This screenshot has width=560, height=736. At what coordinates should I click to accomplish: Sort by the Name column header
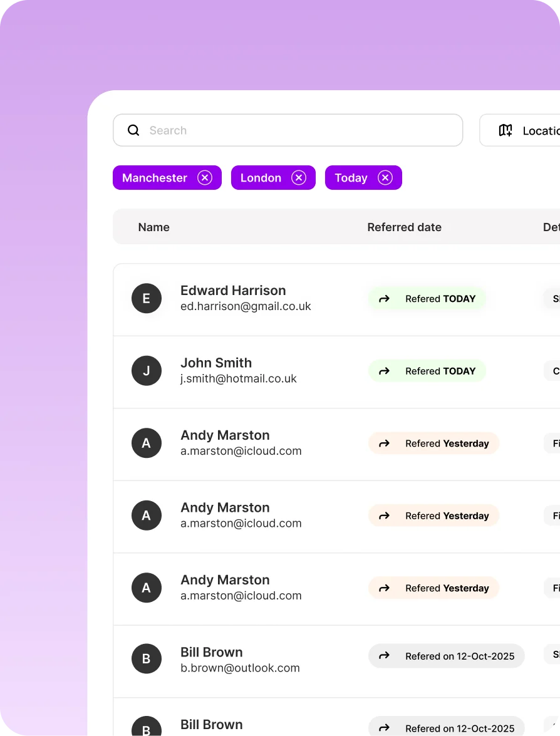coord(153,227)
